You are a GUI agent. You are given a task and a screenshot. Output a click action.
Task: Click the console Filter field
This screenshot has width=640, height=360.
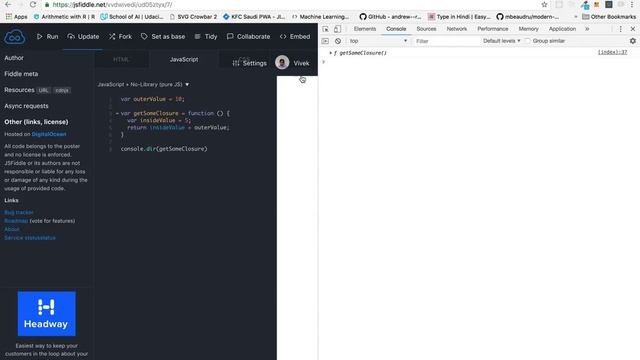coord(446,41)
